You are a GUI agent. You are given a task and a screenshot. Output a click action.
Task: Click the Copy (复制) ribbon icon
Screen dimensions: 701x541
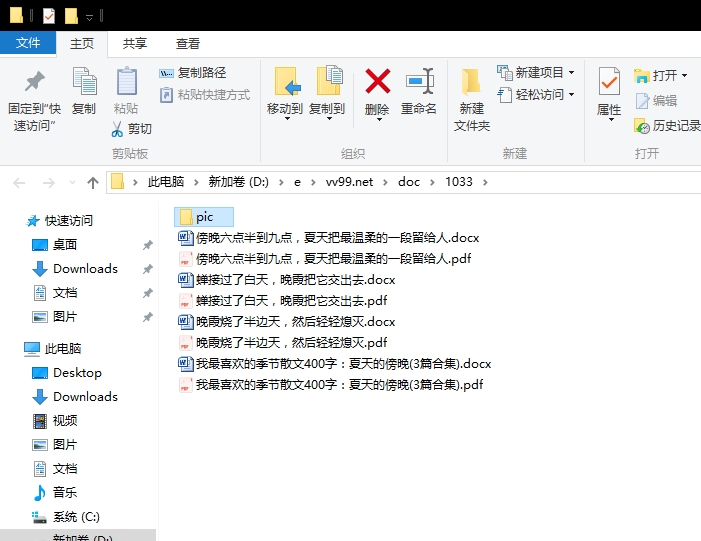click(x=84, y=81)
